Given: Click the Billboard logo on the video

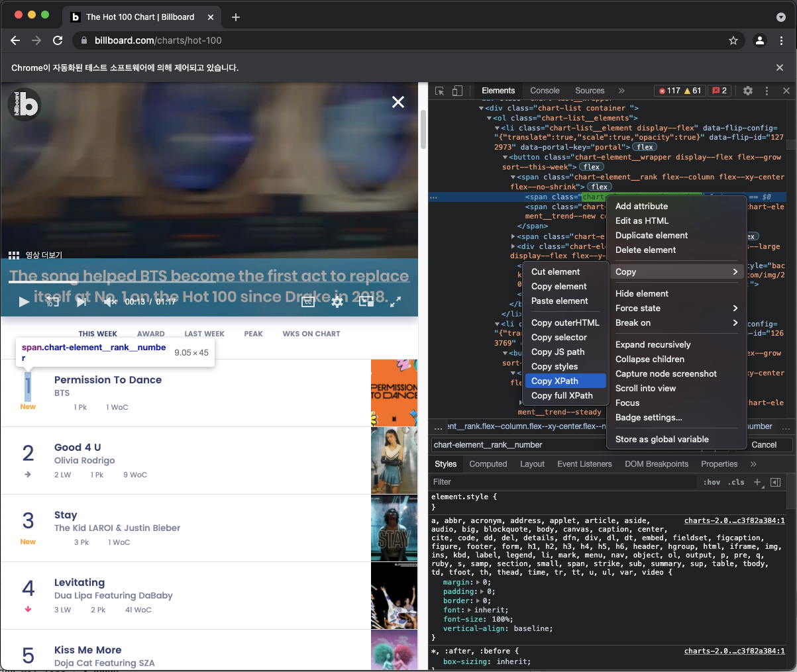Looking at the screenshot, I should point(24,104).
